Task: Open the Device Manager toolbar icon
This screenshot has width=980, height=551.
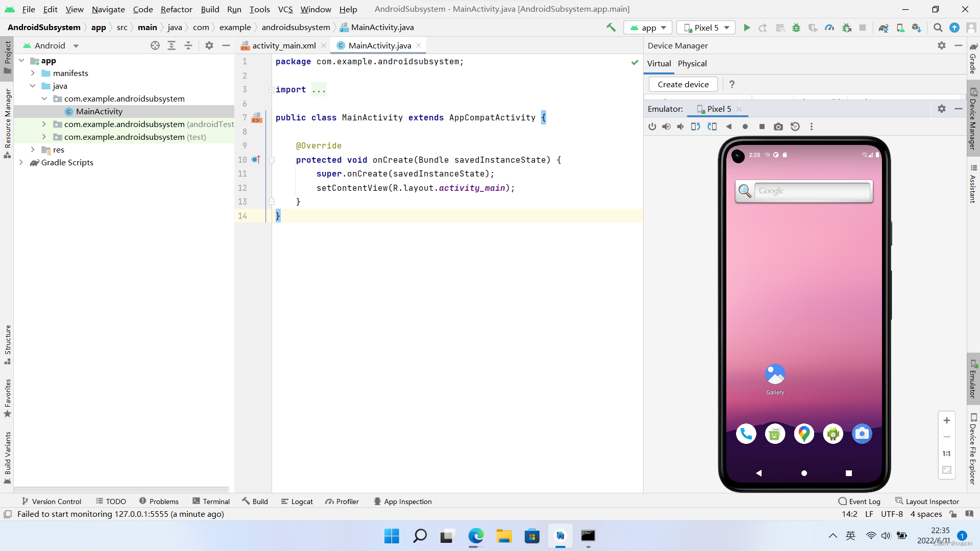Action: coord(900,28)
